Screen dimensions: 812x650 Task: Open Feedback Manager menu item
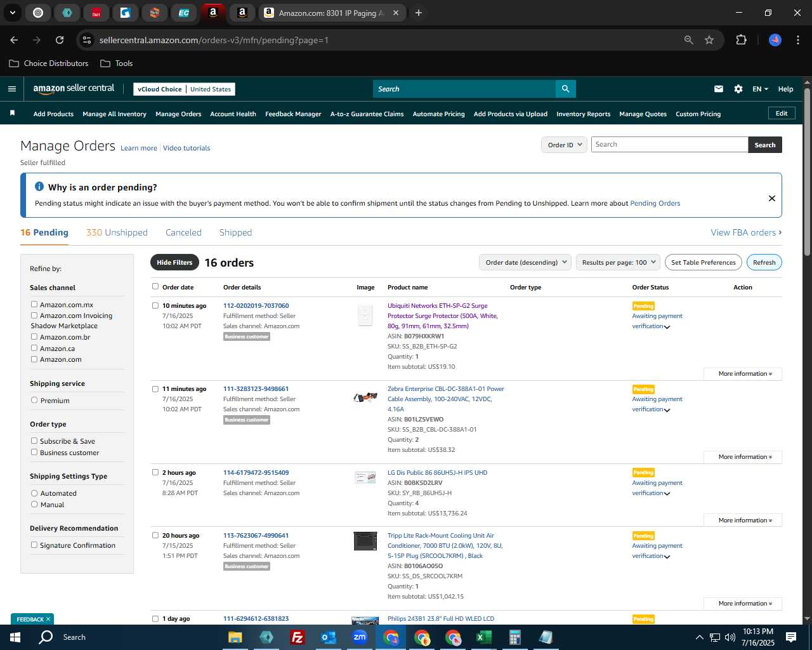click(x=293, y=114)
